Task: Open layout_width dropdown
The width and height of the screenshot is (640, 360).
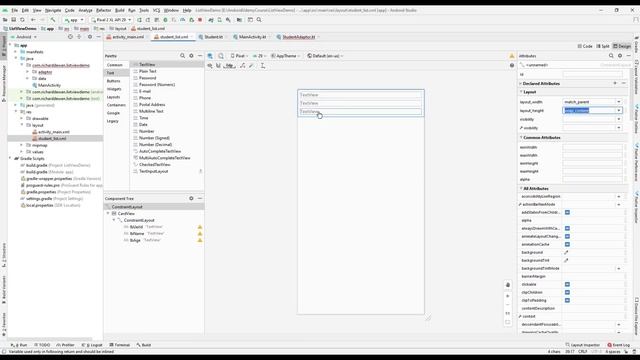Action: 619,102
